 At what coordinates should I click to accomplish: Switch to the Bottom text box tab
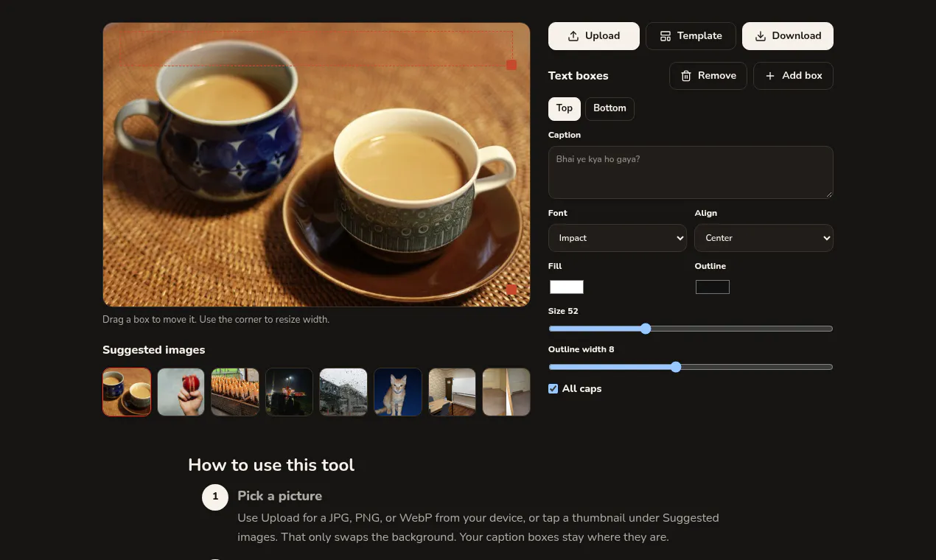610,108
